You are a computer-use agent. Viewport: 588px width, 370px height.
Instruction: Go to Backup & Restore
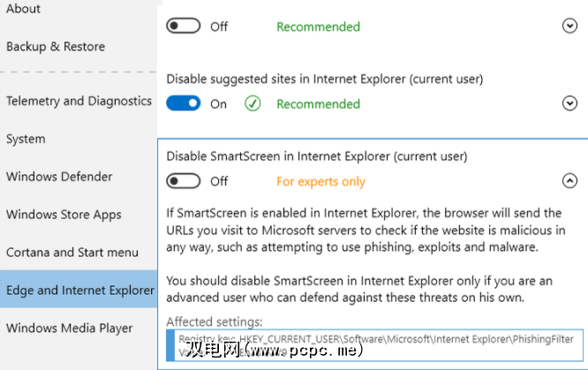tap(56, 47)
